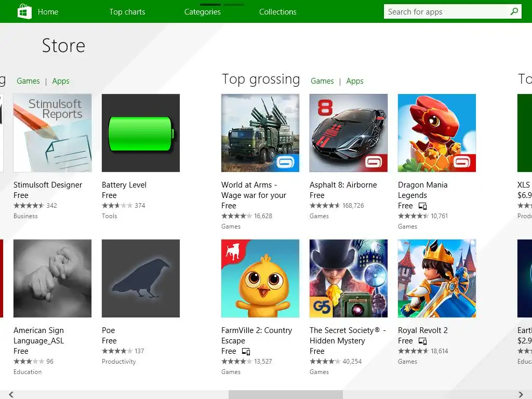The image size is (532, 399).
Task: Open World at Arms game icon
Action: 260,133
